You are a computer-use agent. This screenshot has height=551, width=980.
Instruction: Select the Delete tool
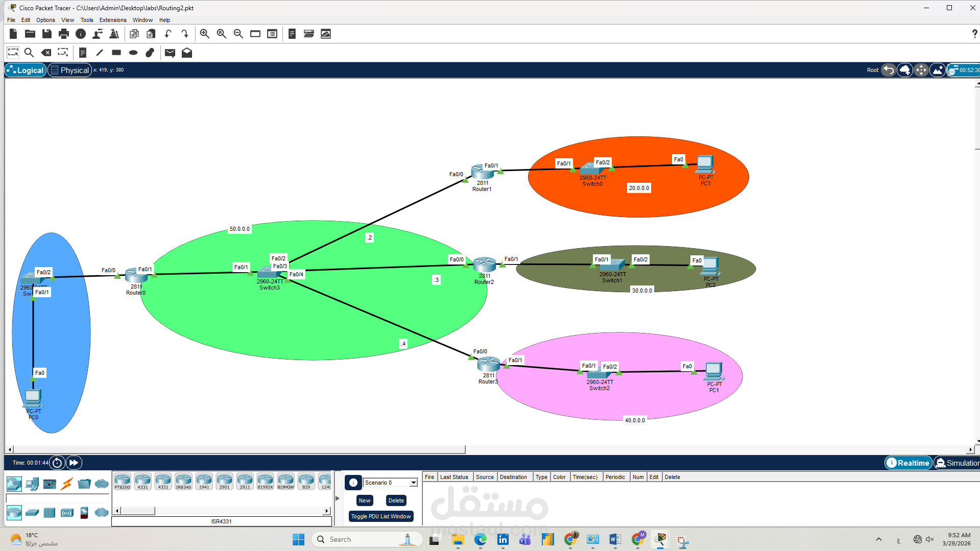[46, 52]
